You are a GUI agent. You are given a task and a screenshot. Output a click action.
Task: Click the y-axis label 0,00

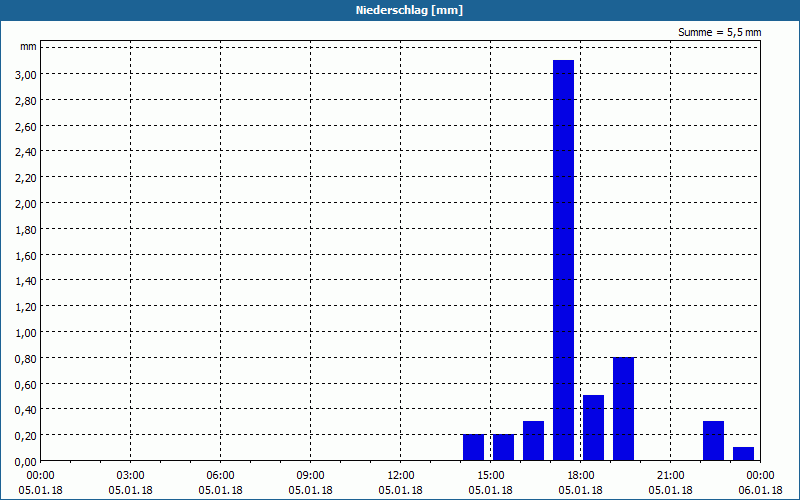(26, 462)
